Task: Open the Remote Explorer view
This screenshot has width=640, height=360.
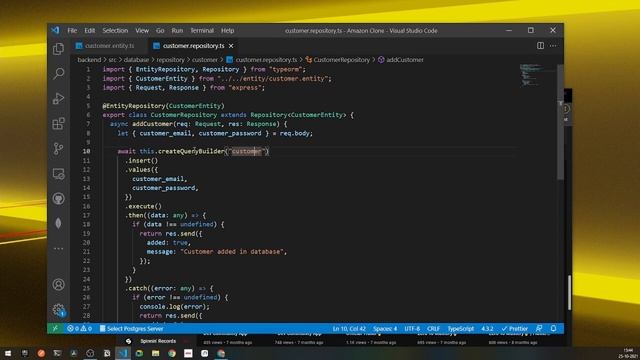Action: point(58,174)
